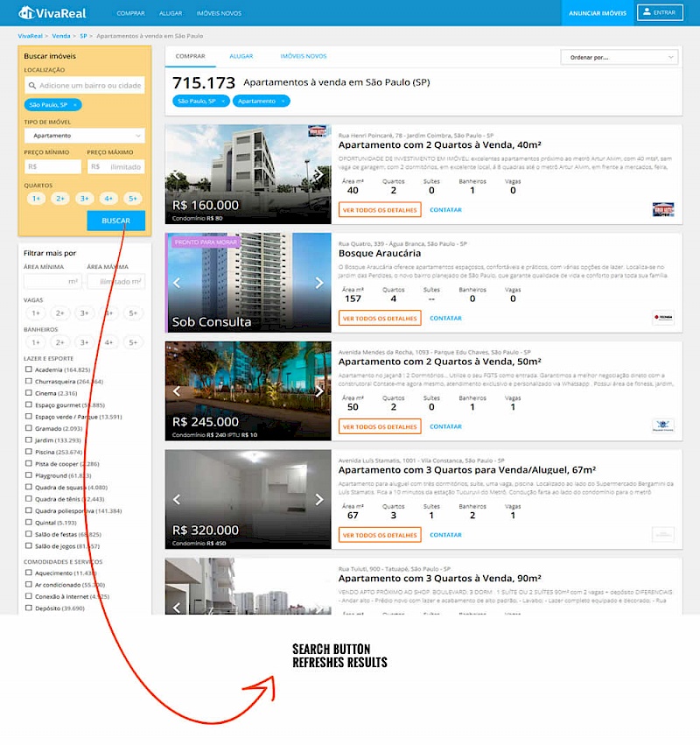700x745 pixels.
Task: Open the Tipo de Imóvel dropdown
Action: point(84,136)
